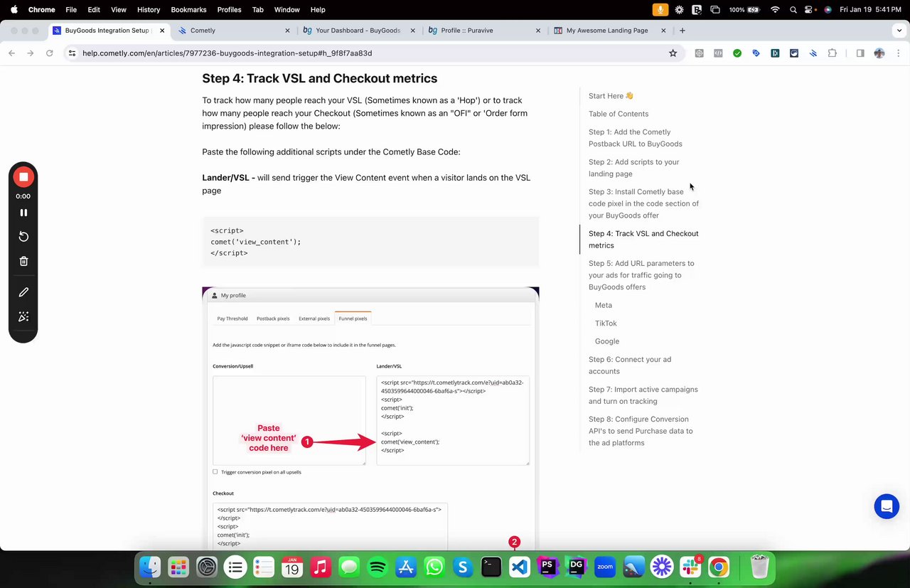
Task: Bookmark this page with the star icon
Action: (x=673, y=53)
